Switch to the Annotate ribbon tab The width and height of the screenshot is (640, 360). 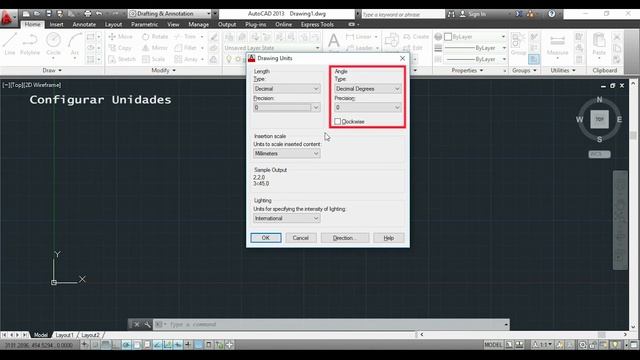(x=84, y=24)
